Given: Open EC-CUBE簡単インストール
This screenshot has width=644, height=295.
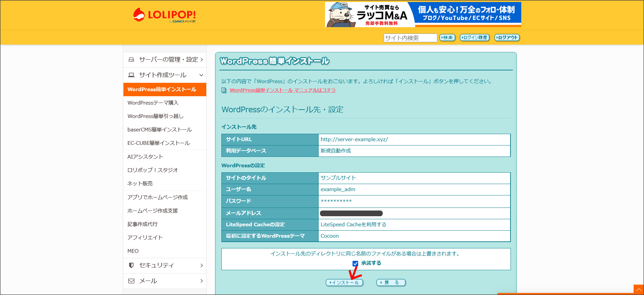Looking at the screenshot, I should [159, 143].
